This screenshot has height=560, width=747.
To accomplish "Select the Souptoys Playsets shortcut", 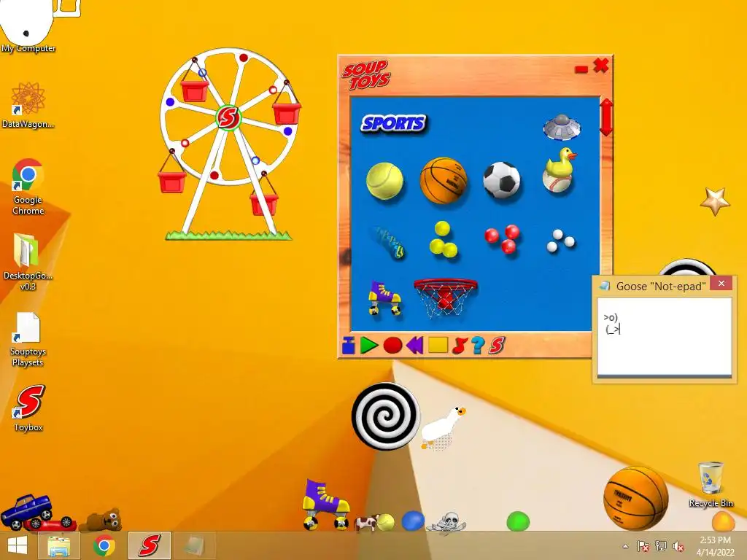I will 28,340.
